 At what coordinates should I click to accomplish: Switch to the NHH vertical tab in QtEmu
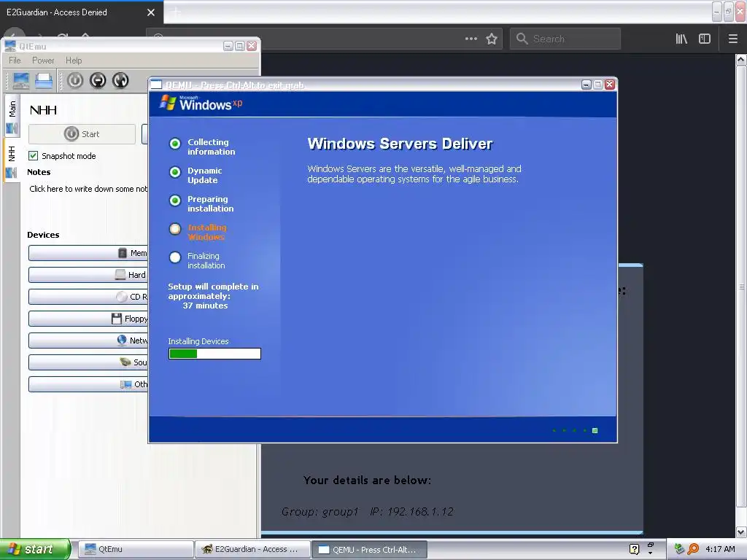click(x=12, y=160)
